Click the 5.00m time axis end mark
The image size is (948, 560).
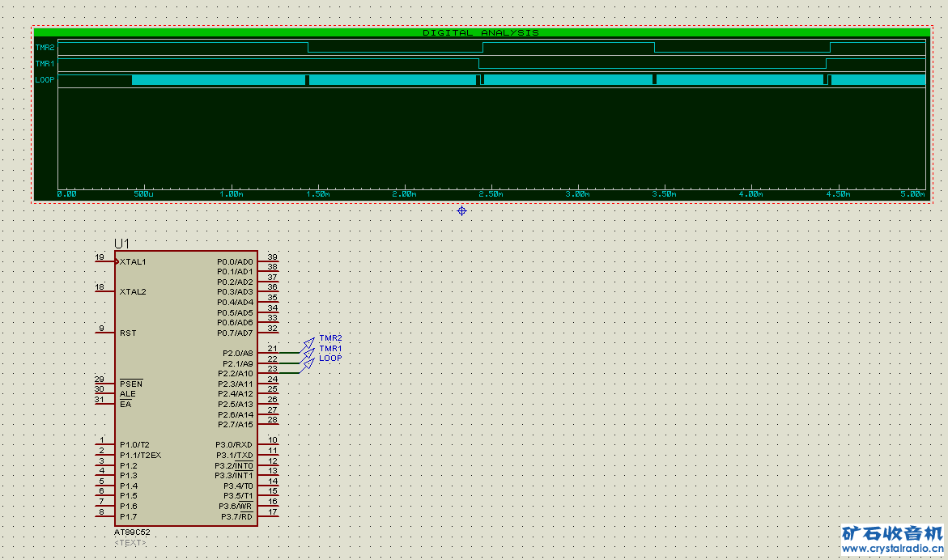click(x=913, y=194)
